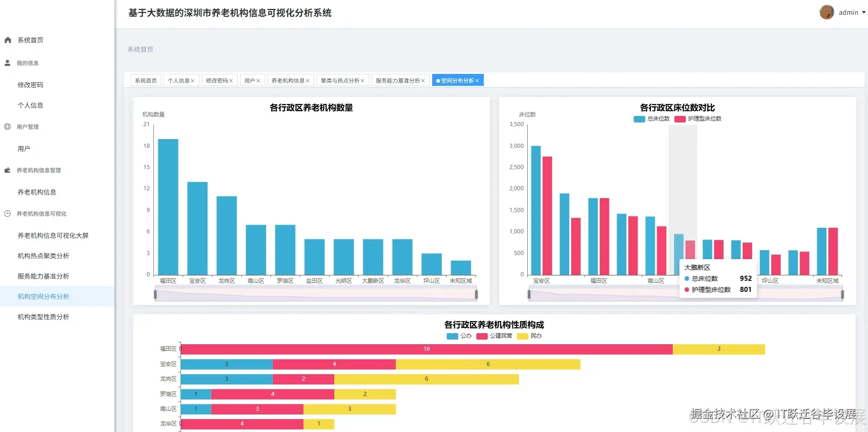Click the 养老机构信息管理 folder icon
Image resolution: width=868 pixels, height=432 pixels.
click(x=7, y=170)
